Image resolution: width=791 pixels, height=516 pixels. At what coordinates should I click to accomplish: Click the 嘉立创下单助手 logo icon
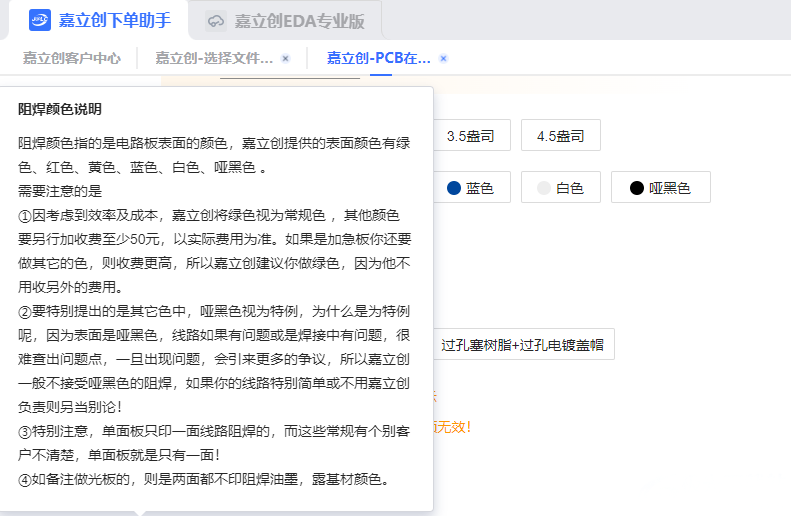40,20
